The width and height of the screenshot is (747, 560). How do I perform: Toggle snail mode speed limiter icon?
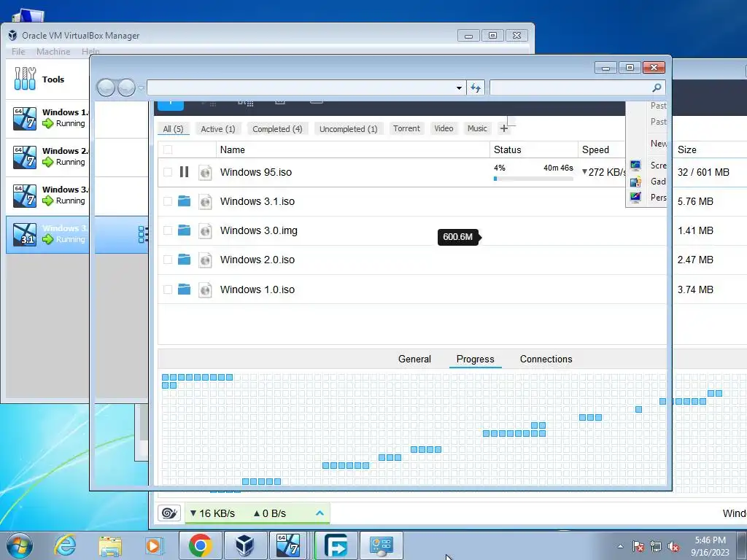169,513
